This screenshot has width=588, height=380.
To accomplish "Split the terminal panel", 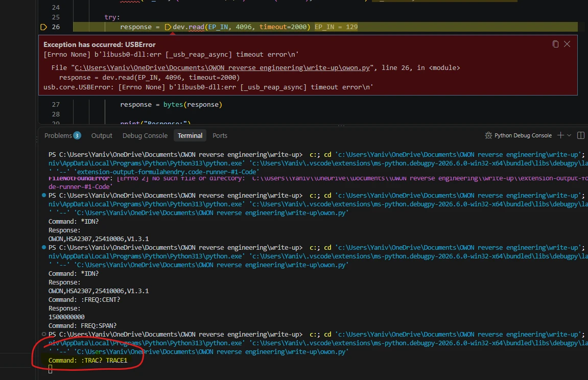I will coord(580,135).
